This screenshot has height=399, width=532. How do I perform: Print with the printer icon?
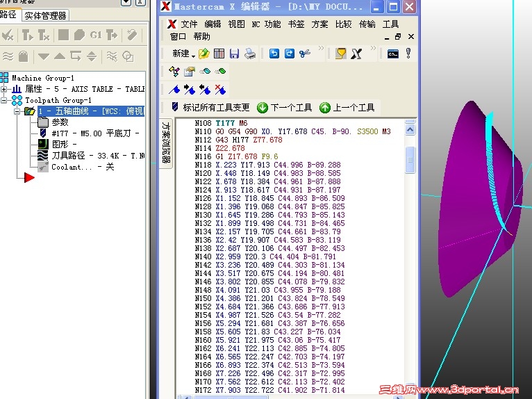(x=250, y=54)
